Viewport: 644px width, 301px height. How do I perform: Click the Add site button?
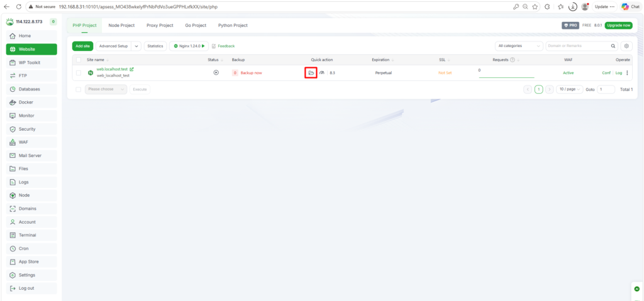tap(82, 46)
